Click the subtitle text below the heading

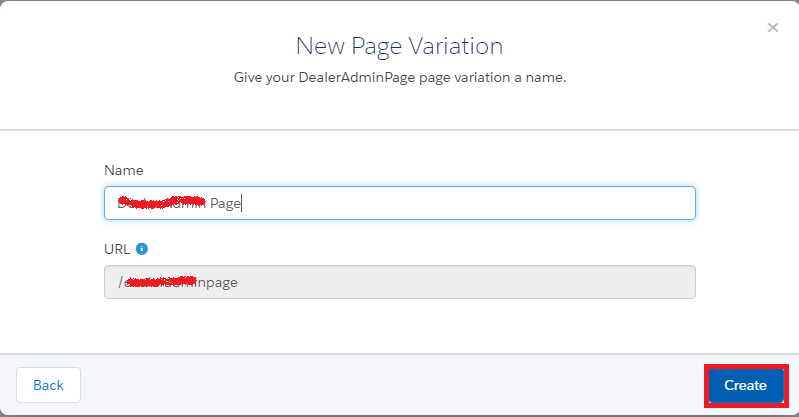coord(399,77)
